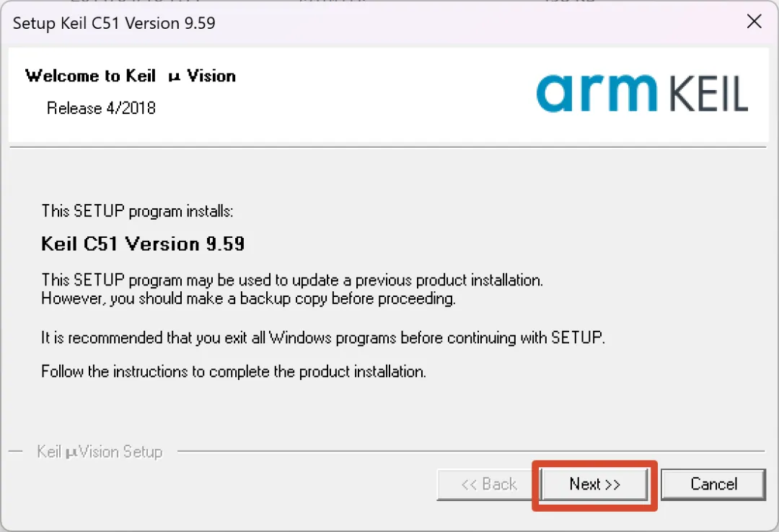Click the word SETUP in the recommendation line
Image resolution: width=779 pixels, height=532 pixels.
coord(576,338)
